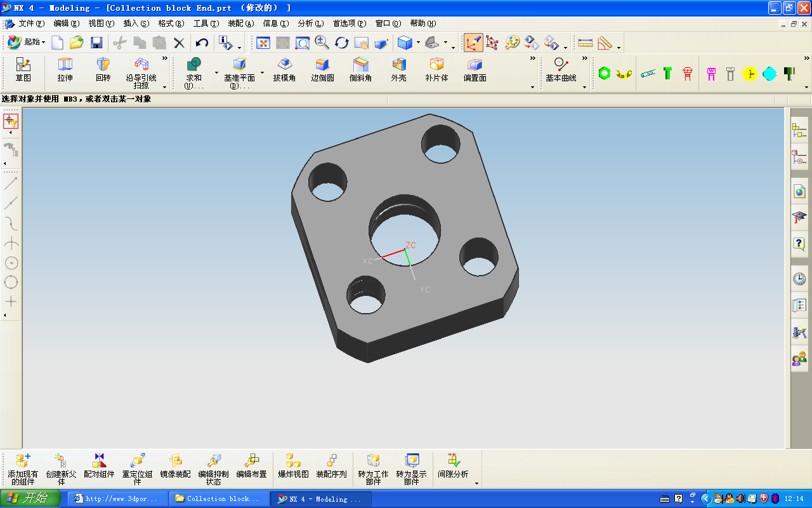Select the Zoom In/Out magnifier tool
This screenshot has height=508, width=812.
[x=322, y=43]
